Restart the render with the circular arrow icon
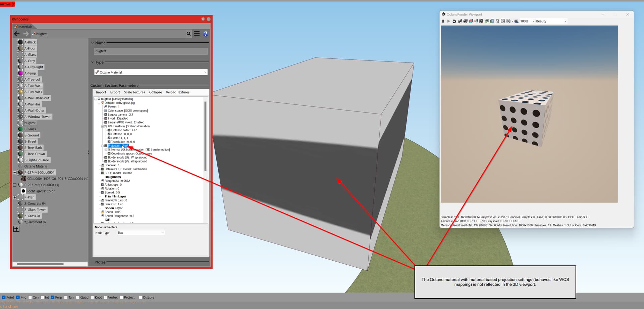Screen dimensions: 644x309 [x=454, y=21]
